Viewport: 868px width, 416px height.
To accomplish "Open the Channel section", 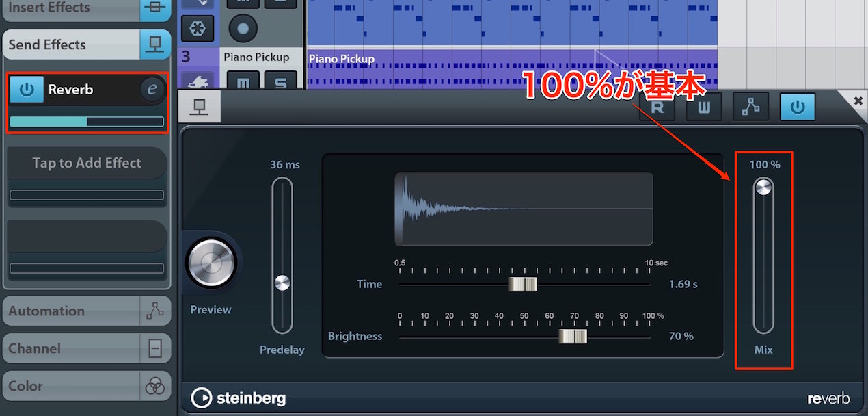I will [87, 349].
